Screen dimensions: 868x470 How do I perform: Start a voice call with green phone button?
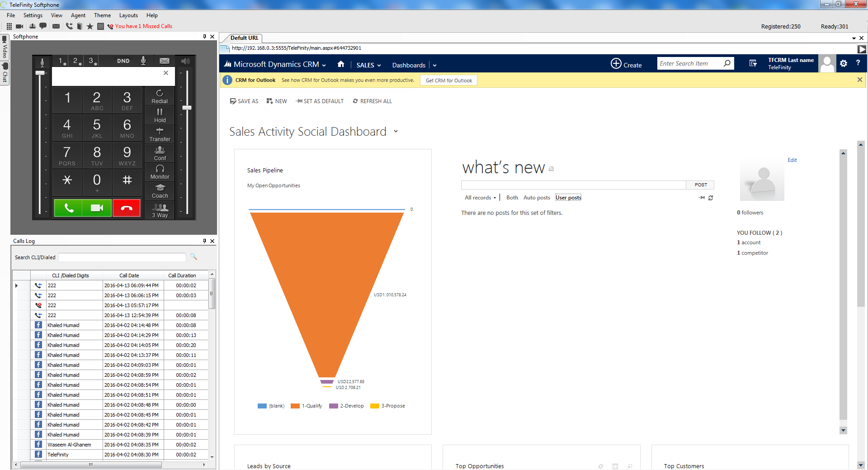click(68, 208)
